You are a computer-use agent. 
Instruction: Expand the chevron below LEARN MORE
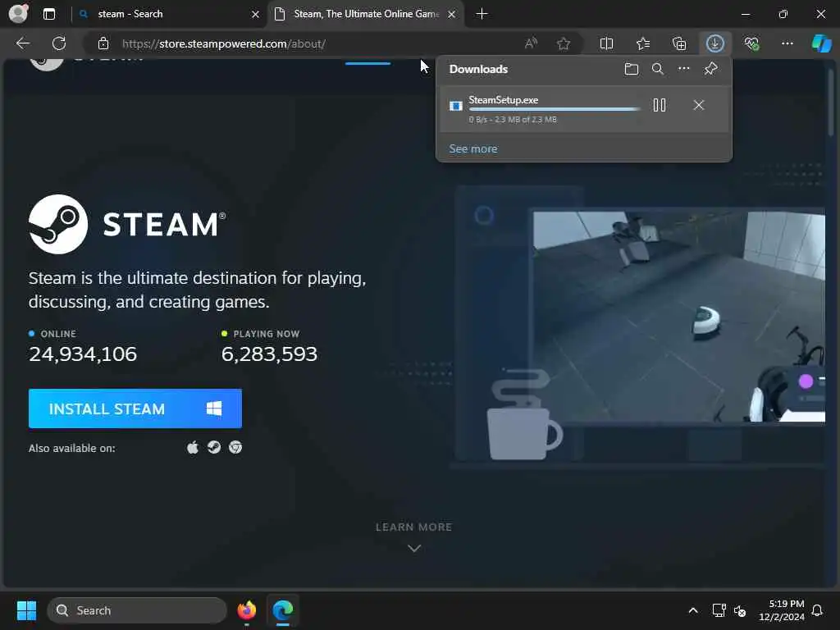coord(414,548)
